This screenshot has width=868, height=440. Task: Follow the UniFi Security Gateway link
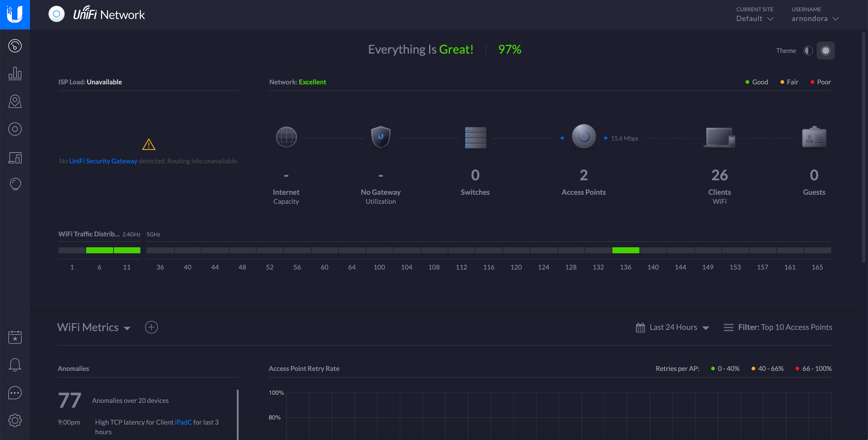pyautogui.click(x=103, y=161)
